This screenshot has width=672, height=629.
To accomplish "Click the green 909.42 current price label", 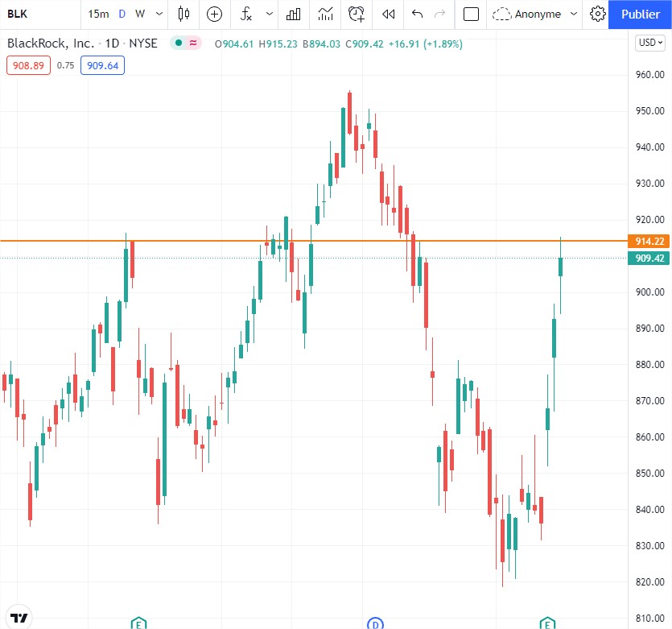I will (x=649, y=258).
